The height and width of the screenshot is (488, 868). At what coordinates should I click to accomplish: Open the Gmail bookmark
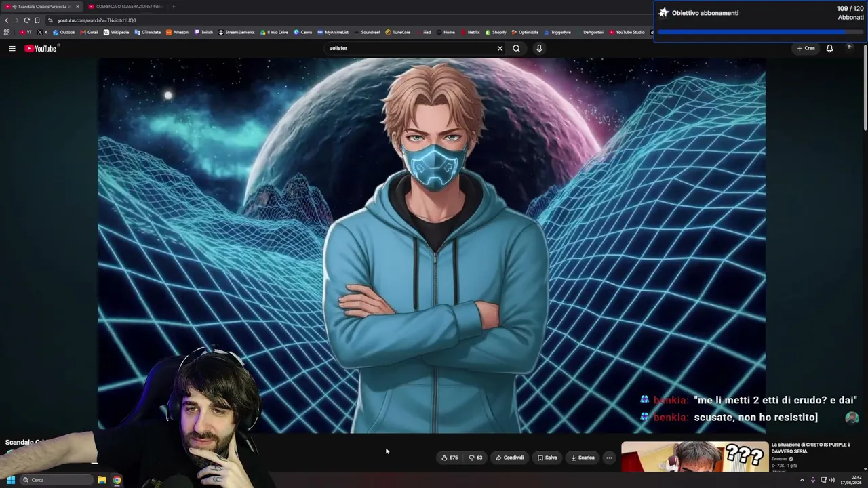click(x=90, y=32)
